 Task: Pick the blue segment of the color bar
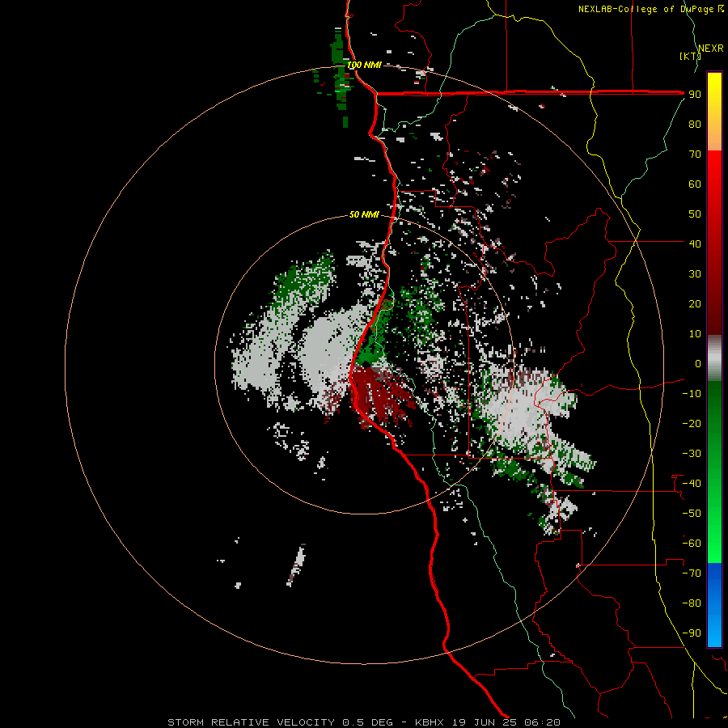click(x=714, y=604)
